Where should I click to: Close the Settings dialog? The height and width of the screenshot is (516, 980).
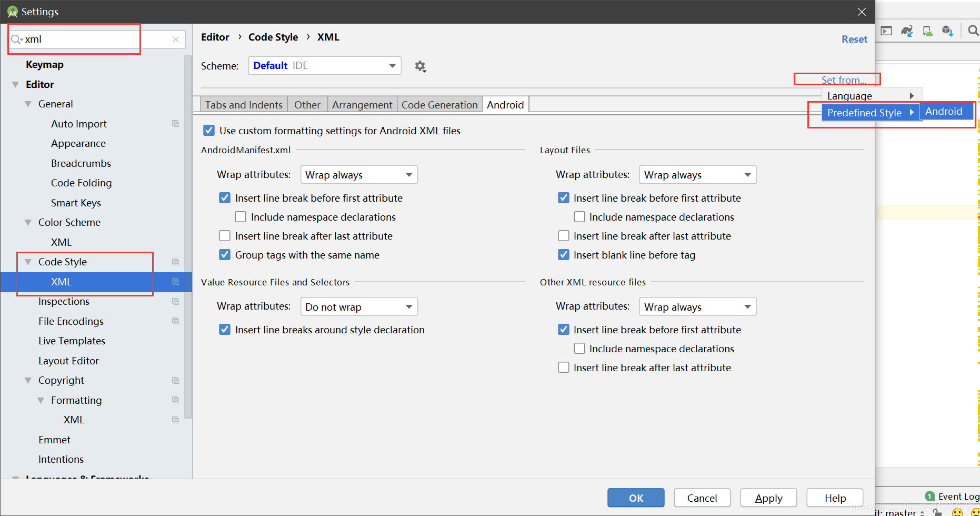[862, 12]
